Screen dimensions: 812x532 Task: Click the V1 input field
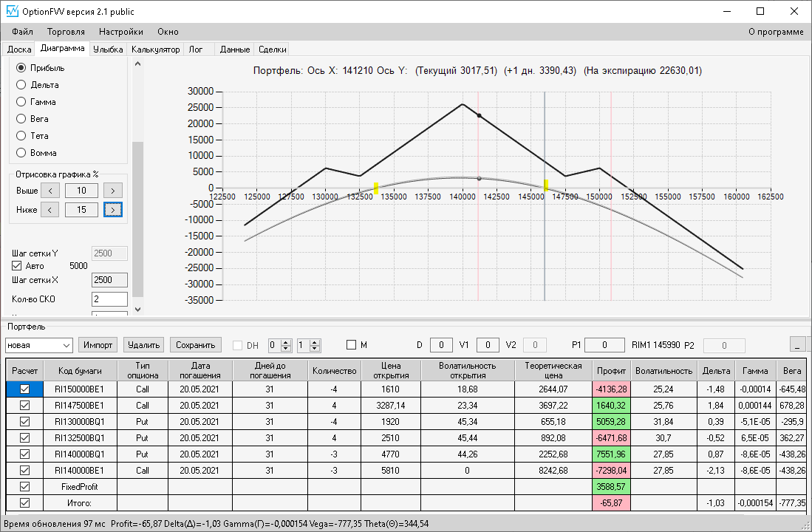(x=488, y=345)
